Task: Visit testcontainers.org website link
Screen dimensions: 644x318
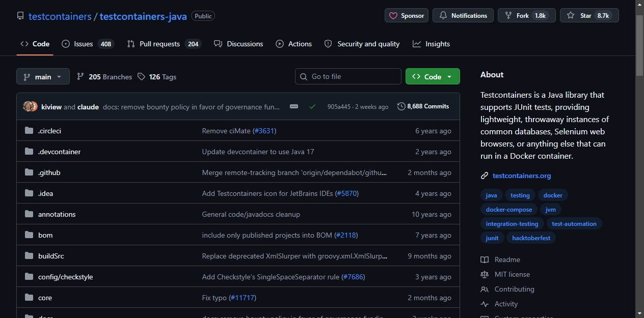Action: [522, 176]
